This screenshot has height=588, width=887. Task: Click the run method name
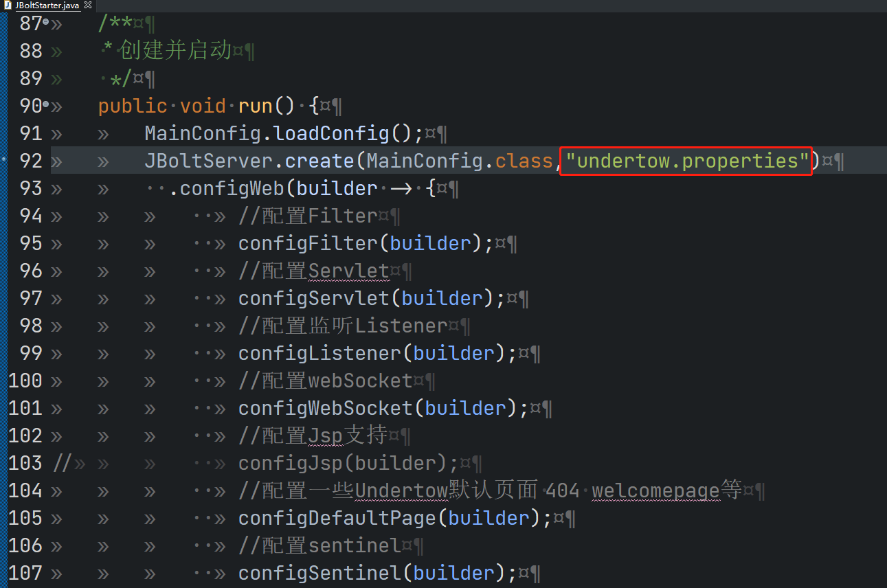click(255, 106)
